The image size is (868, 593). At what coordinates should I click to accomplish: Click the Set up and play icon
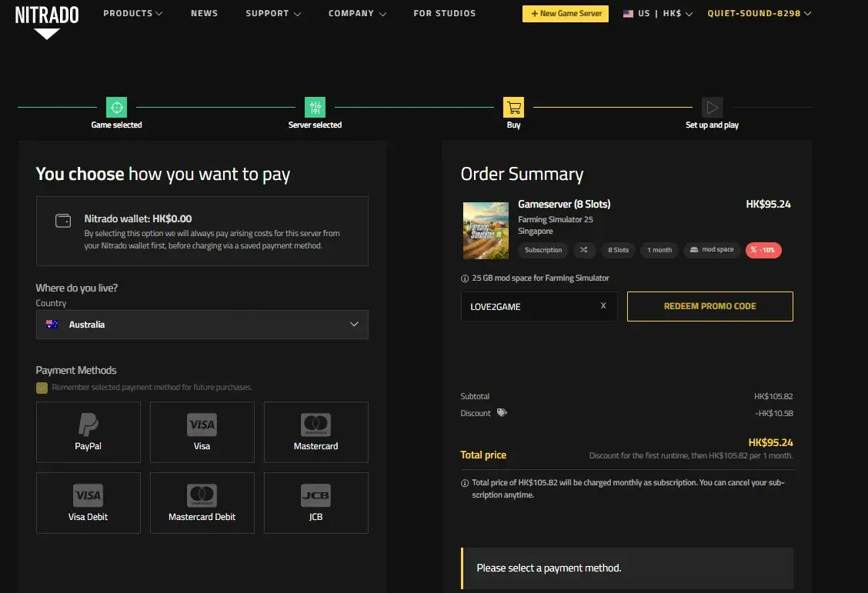pos(712,107)
